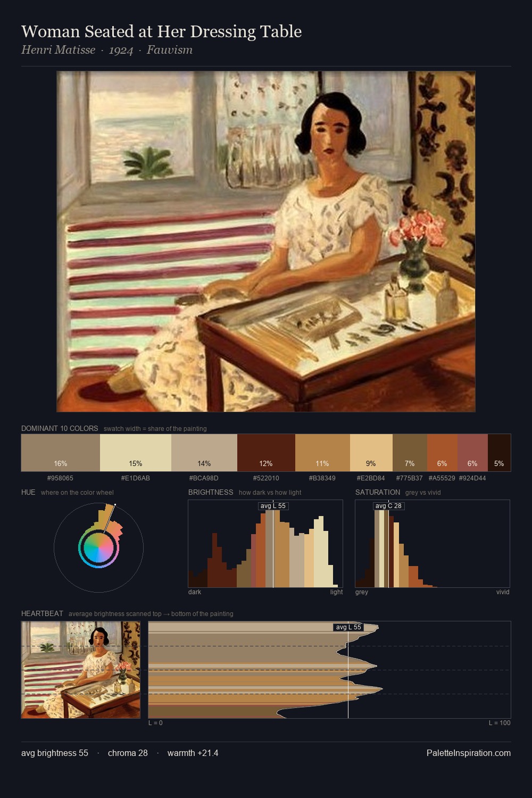532x798 pixels.
Task: Click the brightness histogram chart
Action: (265, 544)
